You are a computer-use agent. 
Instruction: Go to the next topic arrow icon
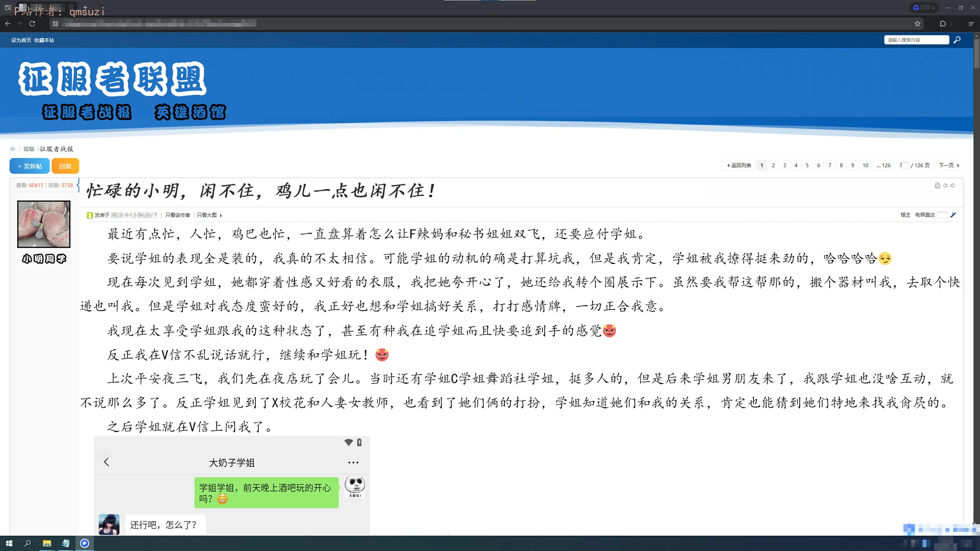tap(953, 185)
